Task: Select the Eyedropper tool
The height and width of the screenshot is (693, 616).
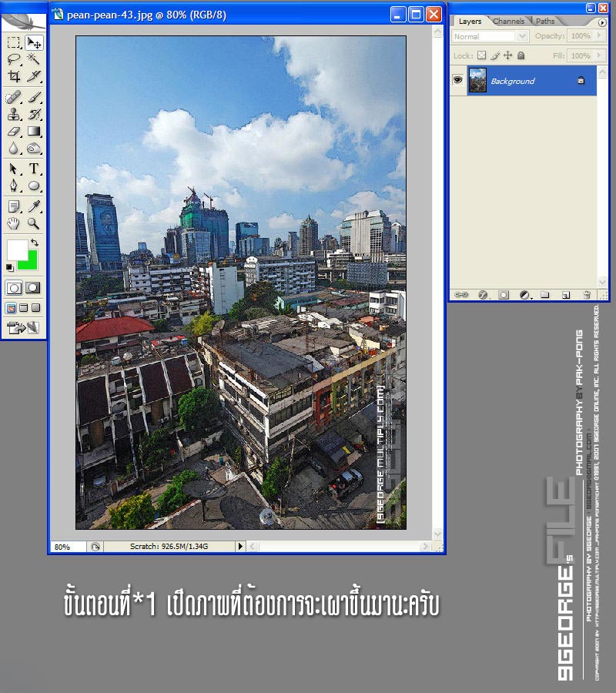Action: tap(34, 206)
